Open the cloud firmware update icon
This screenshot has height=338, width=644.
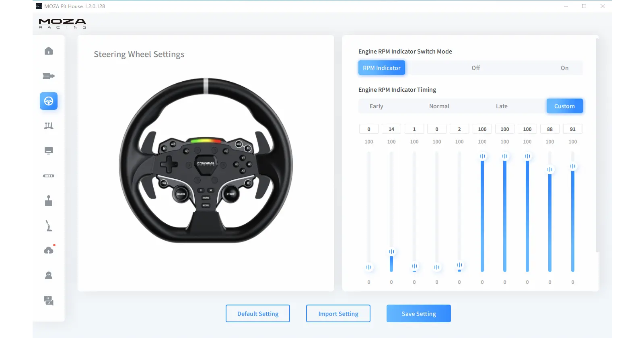tap(49, 250)
